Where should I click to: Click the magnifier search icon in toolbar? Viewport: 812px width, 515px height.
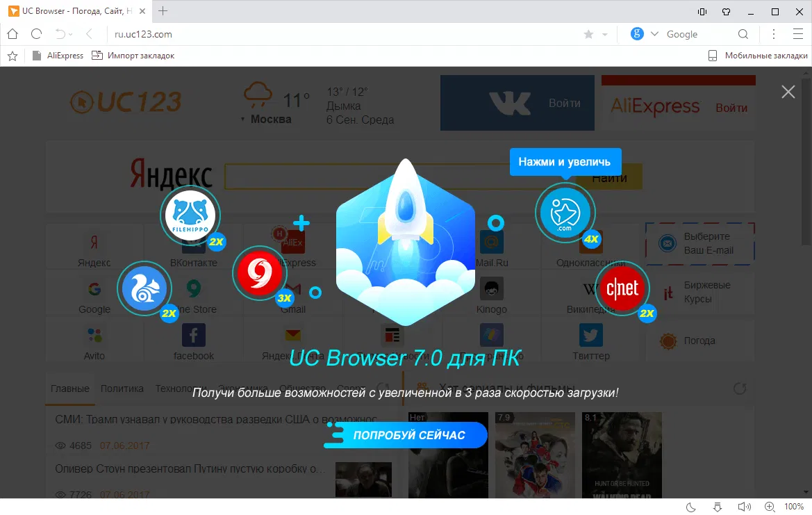743,34
